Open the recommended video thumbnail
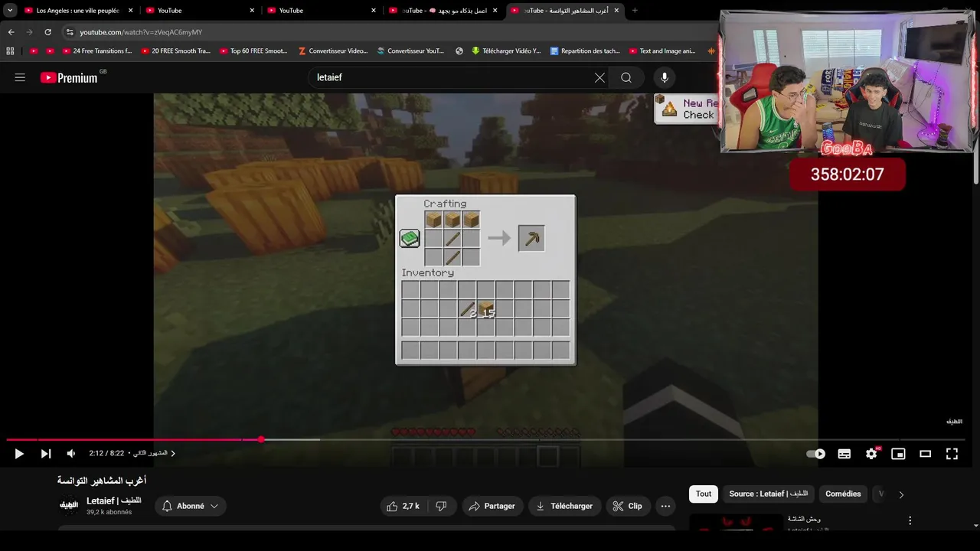Viewport: 980px width, 551px height. pyautogui.click(x=734, y=522)
